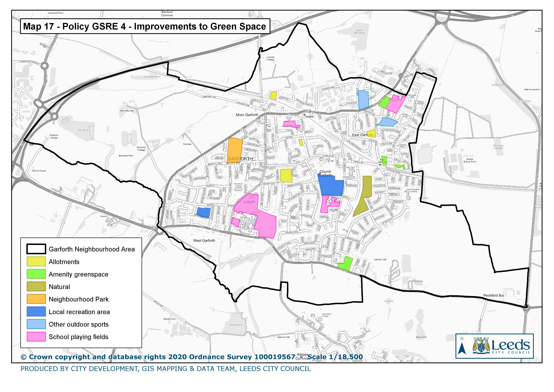Screen dimensions: 554x392
Task: Click the Garforth Neighbourhood Area boundary legend box
Action: point(36,249)
